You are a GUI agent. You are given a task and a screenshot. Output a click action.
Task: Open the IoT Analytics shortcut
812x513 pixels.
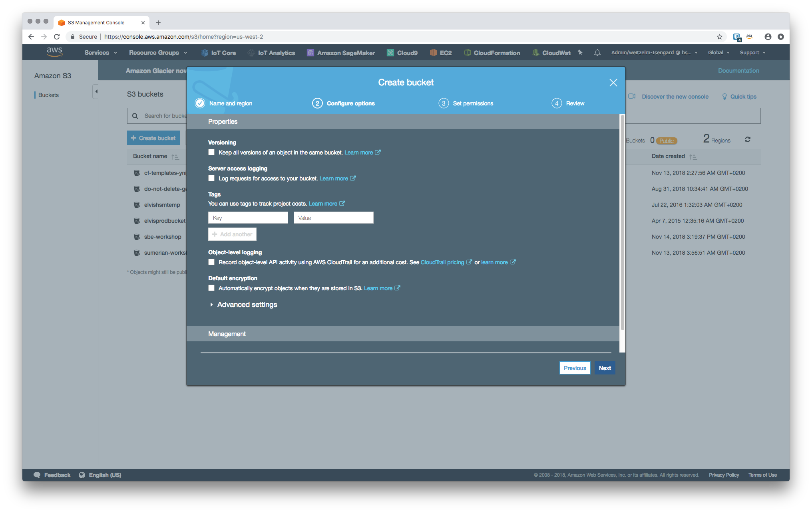click(x=271, y=53)
